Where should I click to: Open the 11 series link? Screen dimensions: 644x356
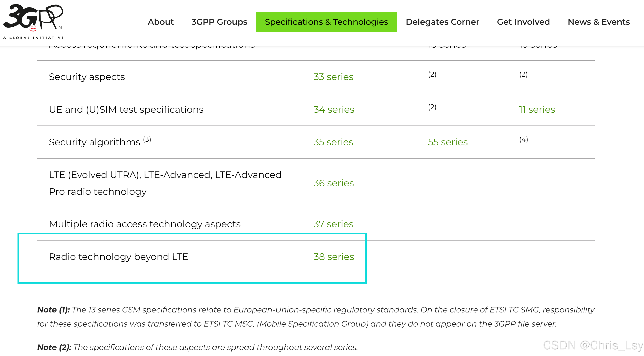(x=537, y=109)
